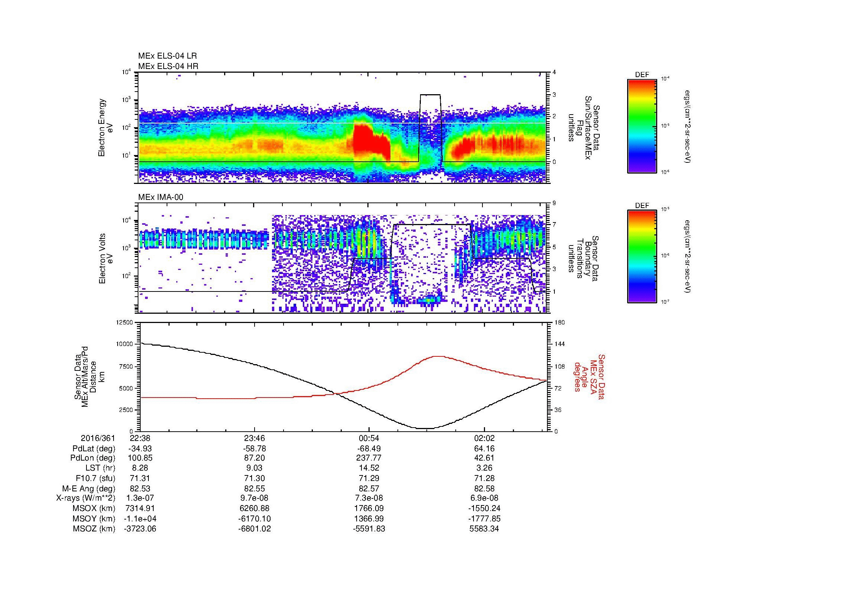
Task: Click the 'MSOZ (km)' row label
Action: [94, 529]
